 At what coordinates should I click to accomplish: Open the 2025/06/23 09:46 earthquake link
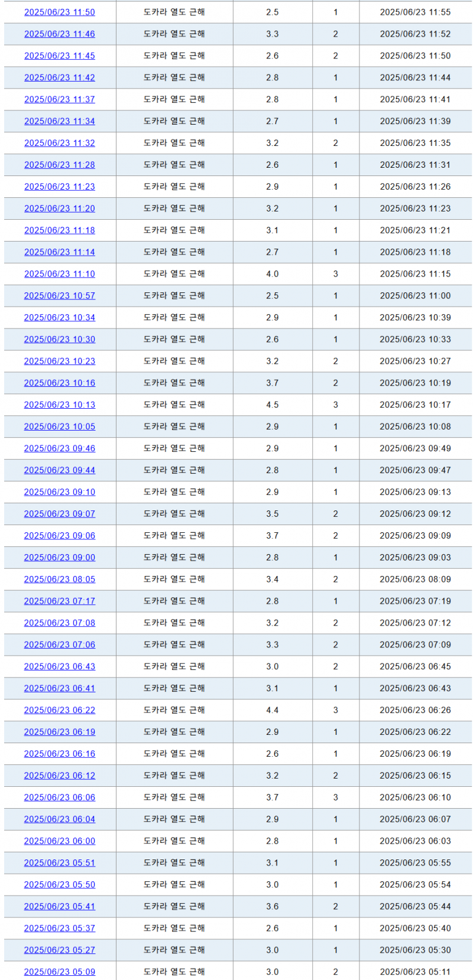pos(60,449)
